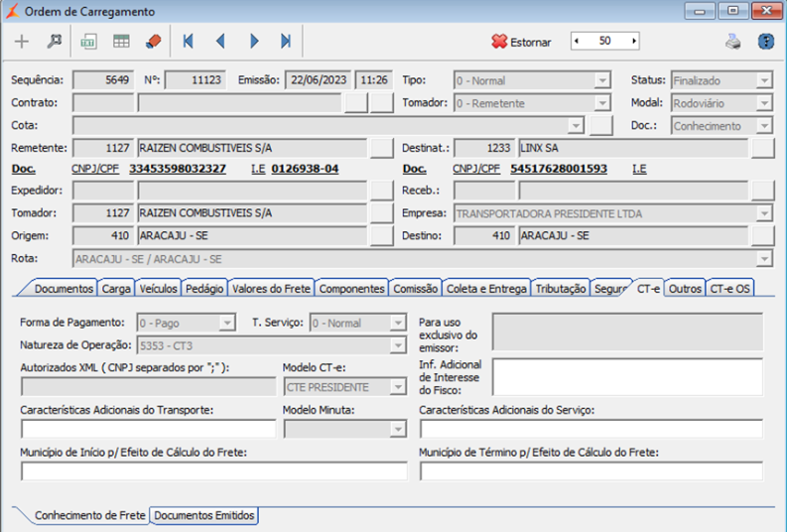Expand the Cota dropdown
The height and width of the screenshot is (532, 787).
(577, 125)
